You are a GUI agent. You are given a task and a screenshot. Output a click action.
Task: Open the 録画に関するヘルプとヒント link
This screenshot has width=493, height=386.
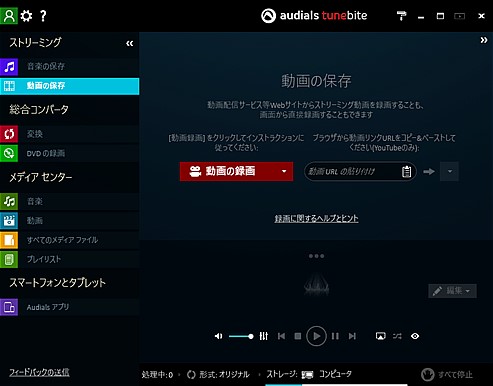[x=316, y=219]
